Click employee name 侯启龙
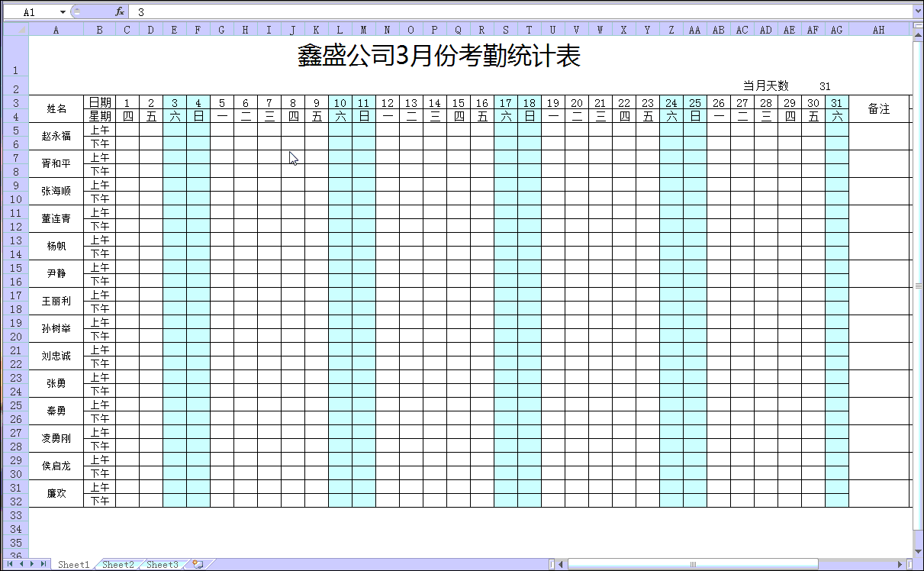 tap(56, 466)
